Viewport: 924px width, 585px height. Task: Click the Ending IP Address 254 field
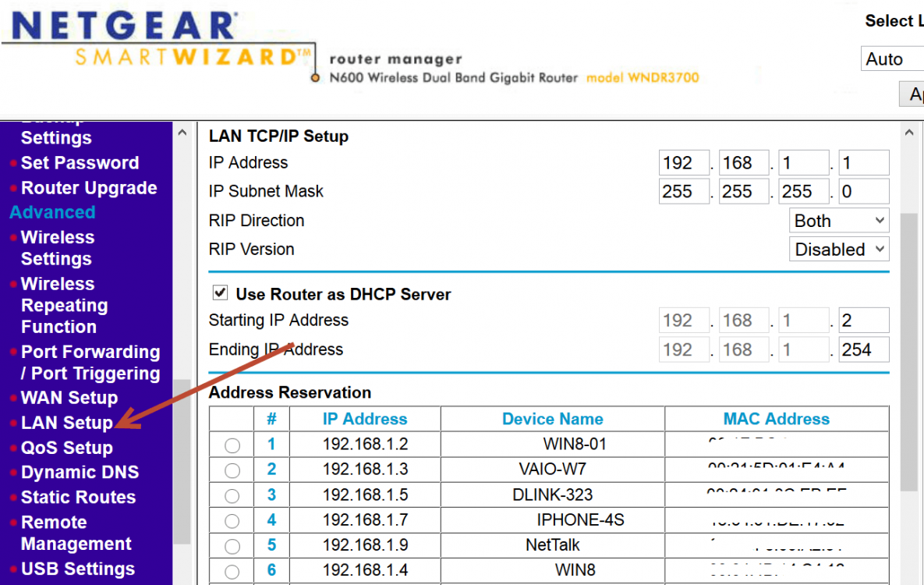(x=863, y=349)
